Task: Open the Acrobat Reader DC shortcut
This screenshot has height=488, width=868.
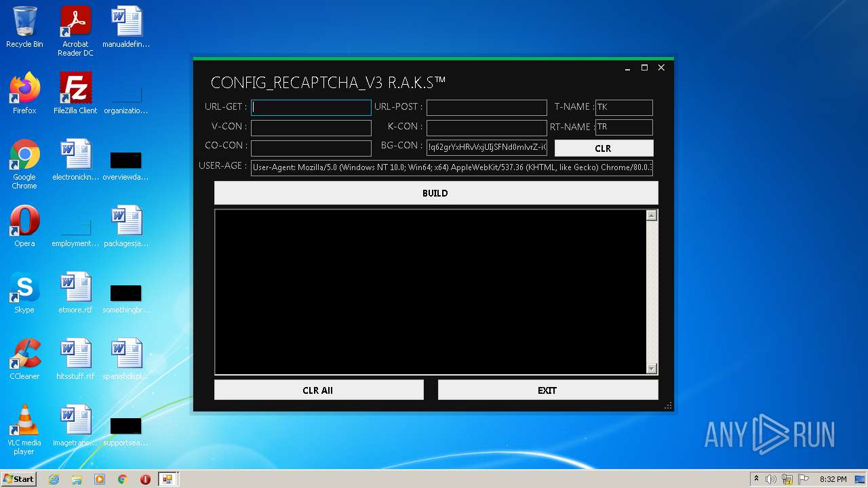Action: pos(75,31)
